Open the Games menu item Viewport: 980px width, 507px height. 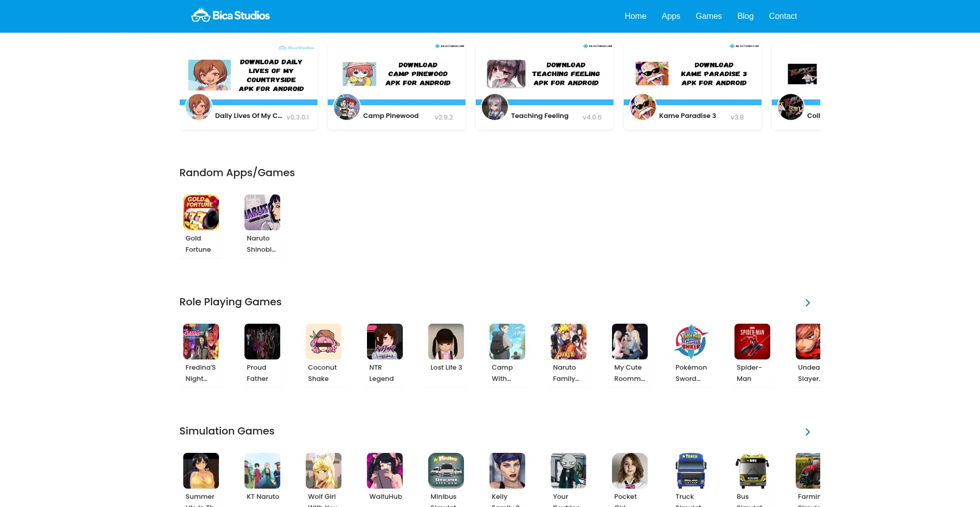point(708,16)
